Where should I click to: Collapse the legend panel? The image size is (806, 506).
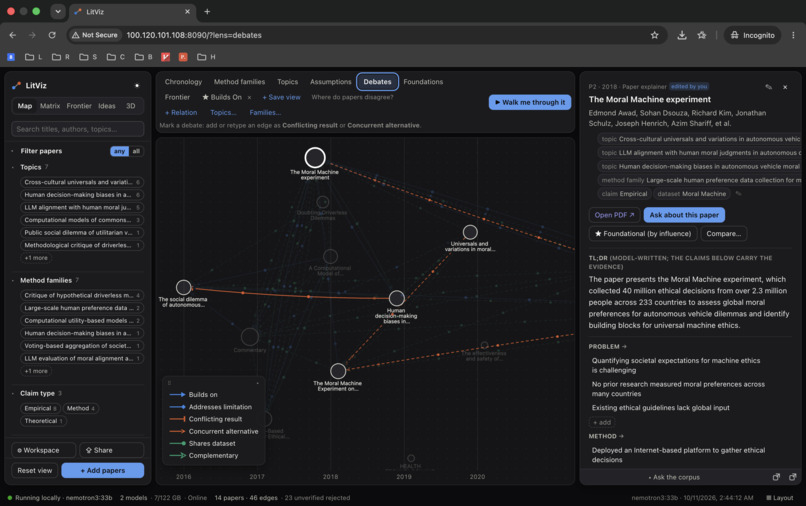[x=258, y=383]
